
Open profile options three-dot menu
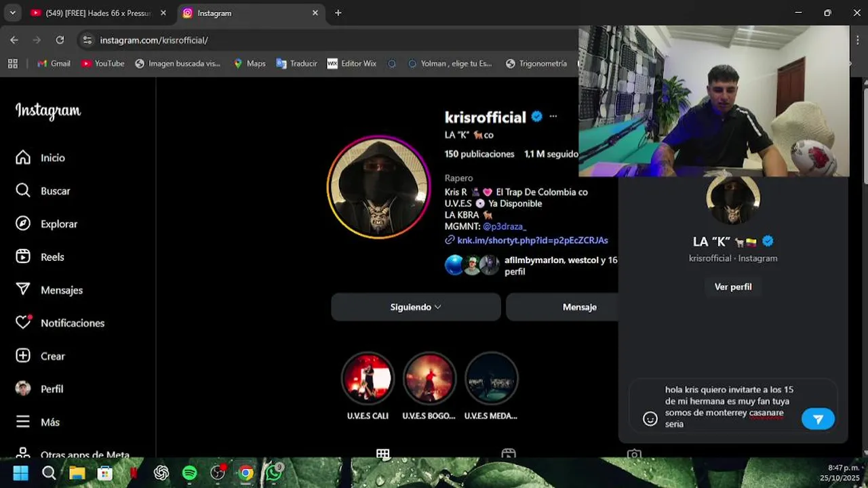click(553, 117)
